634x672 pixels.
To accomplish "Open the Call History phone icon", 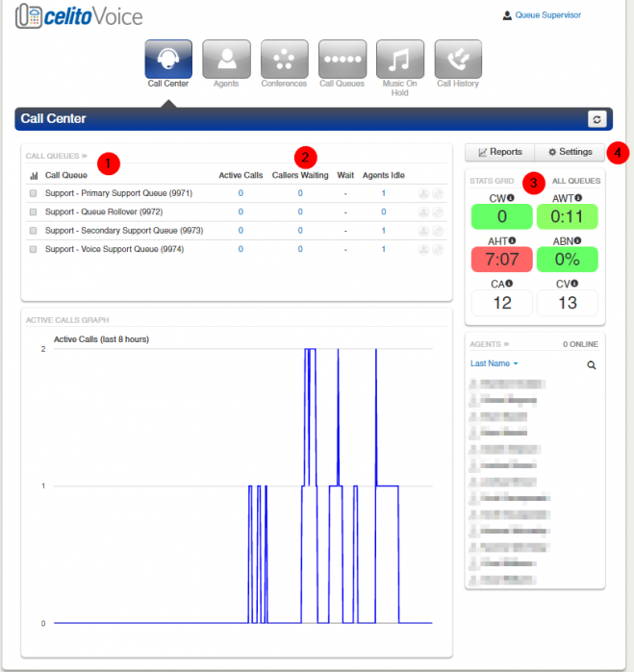I will (458, 60).
